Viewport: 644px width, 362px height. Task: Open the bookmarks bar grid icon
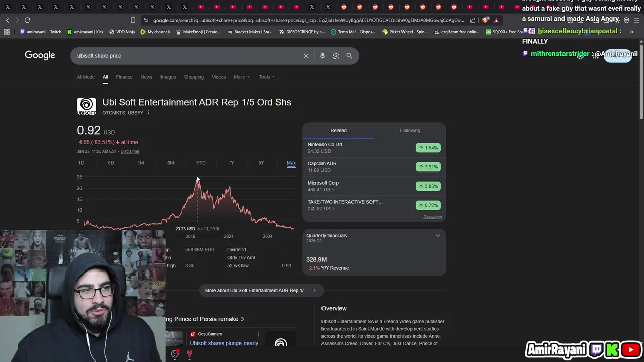coord(7,32)
